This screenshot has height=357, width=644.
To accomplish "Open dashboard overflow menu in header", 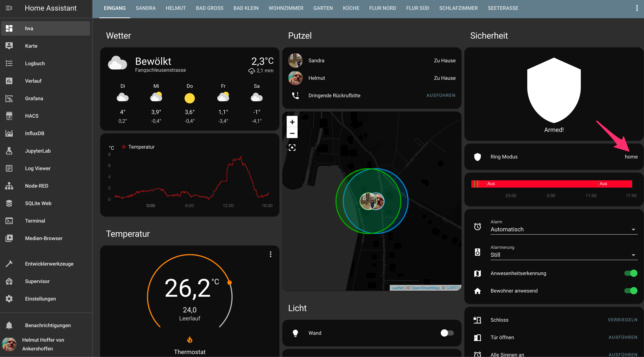I will [x=637, y=8].
